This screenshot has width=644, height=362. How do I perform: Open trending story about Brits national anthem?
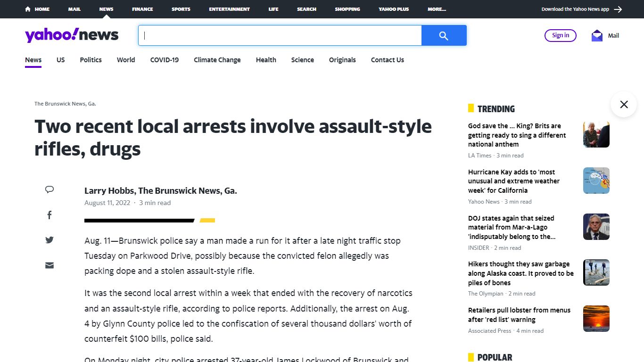pos(517,135)
